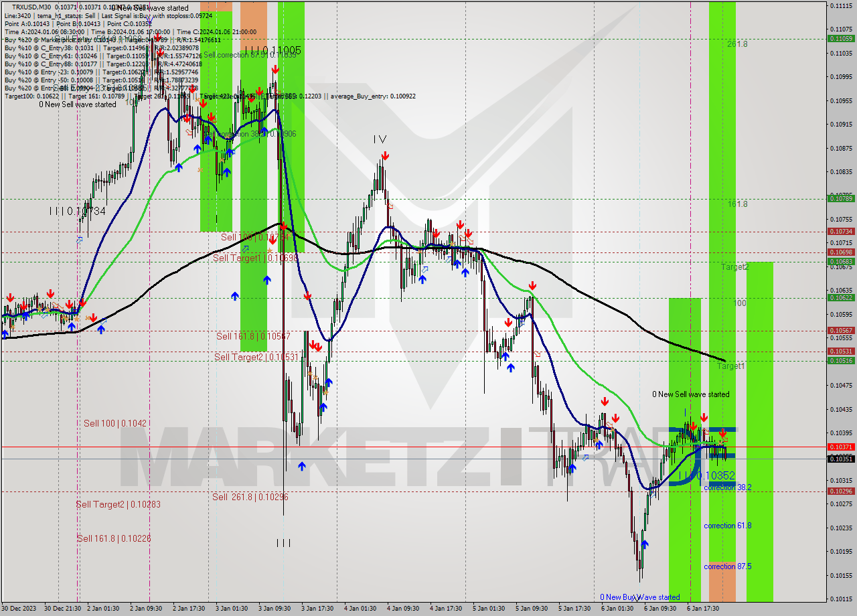Click the 'I I I 0.10734' wave label
The image size is (857, 616).
pyautogui.click(x=78, y=212)
